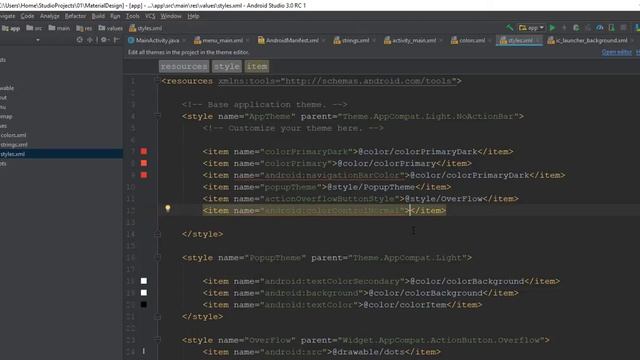Open the project view selector dropdown arrow
Viewport: 640px width, 360px height.
pyautogui.click(x=38, y=40)
